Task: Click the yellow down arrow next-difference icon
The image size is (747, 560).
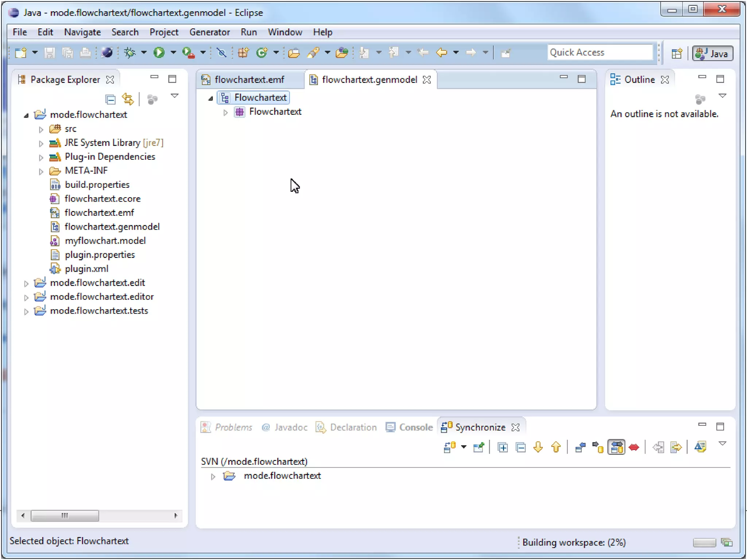Action: pyautogui.click(x=538, y=447)
